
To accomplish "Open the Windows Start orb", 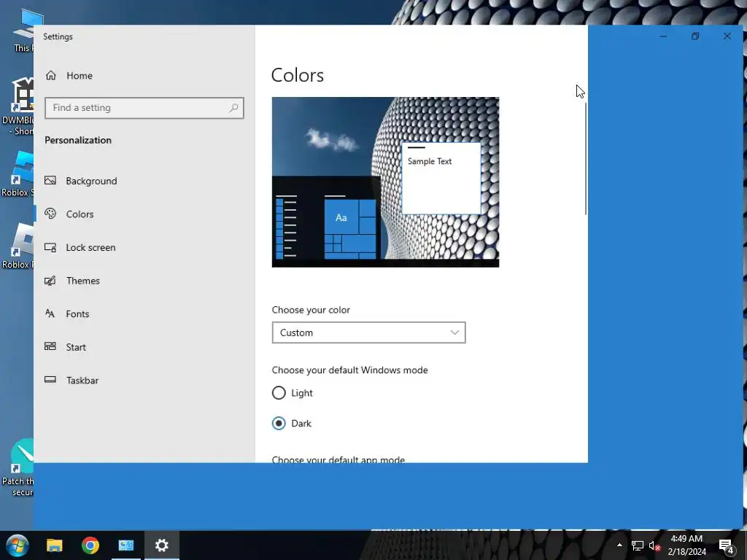I will [18, 545].
